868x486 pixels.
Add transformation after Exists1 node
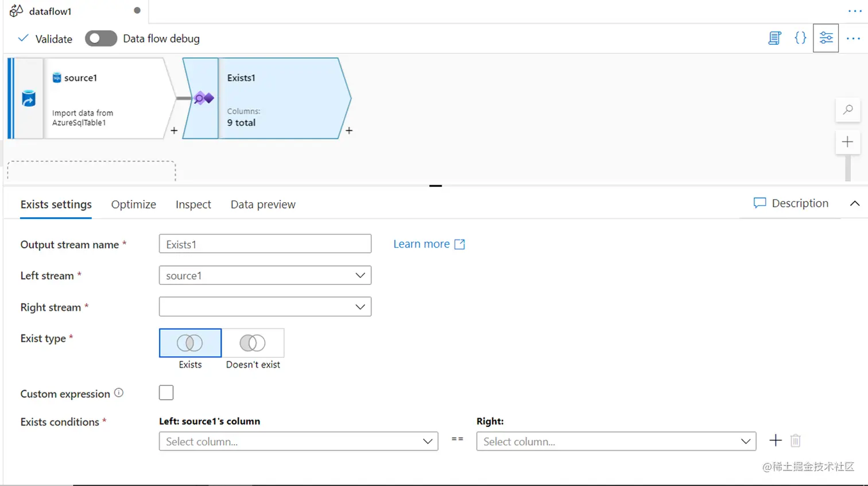pyautogui.click(x=349, y=131)
